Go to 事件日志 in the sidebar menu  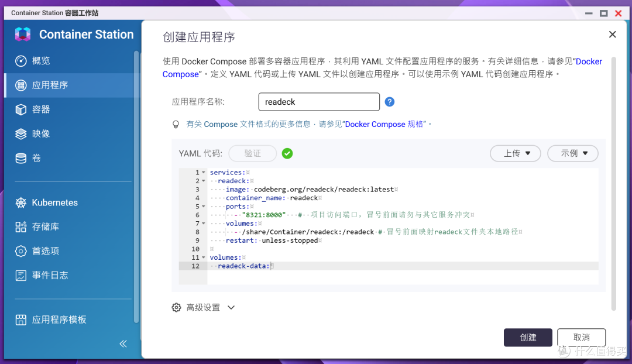(x=50, y=275)
